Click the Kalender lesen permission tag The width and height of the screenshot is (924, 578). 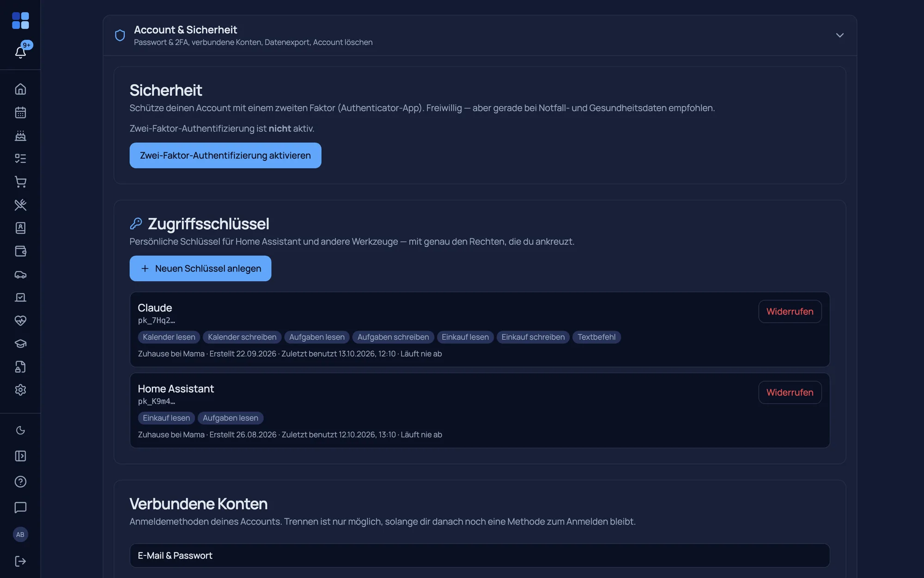coord(169,337)
